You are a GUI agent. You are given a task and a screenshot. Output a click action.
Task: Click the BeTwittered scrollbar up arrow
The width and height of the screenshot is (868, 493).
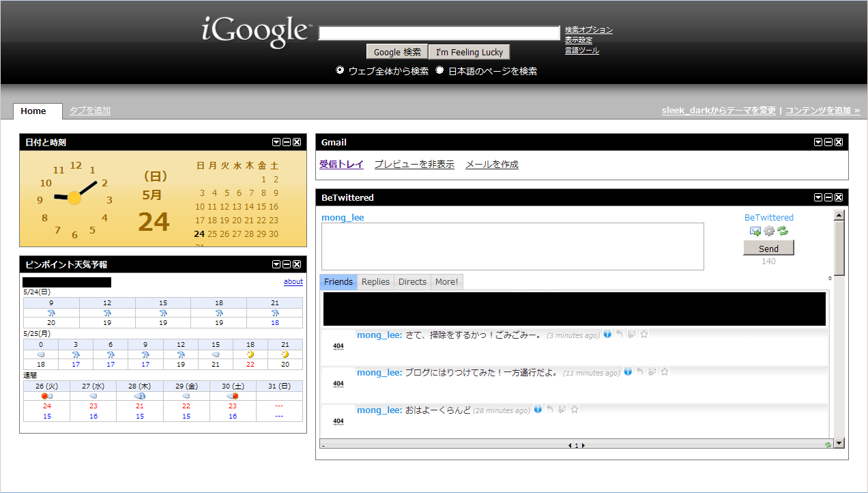pyautogui.click(x=839, y=215)
